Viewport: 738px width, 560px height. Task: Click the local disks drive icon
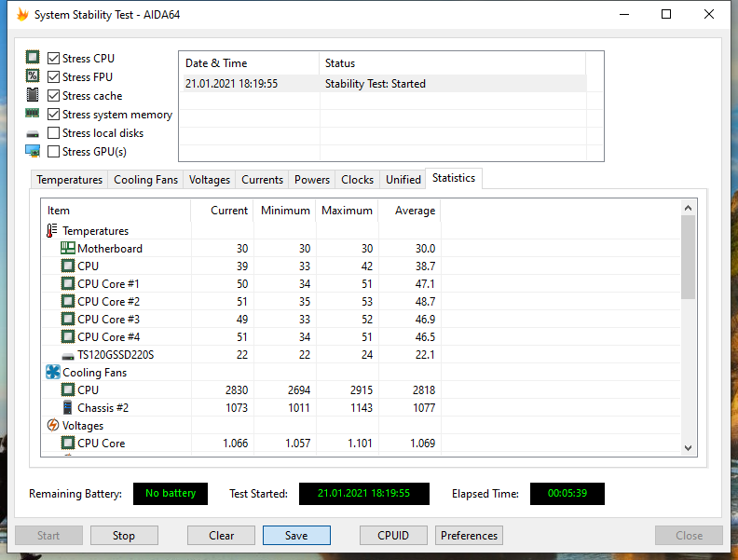(33, 134)
